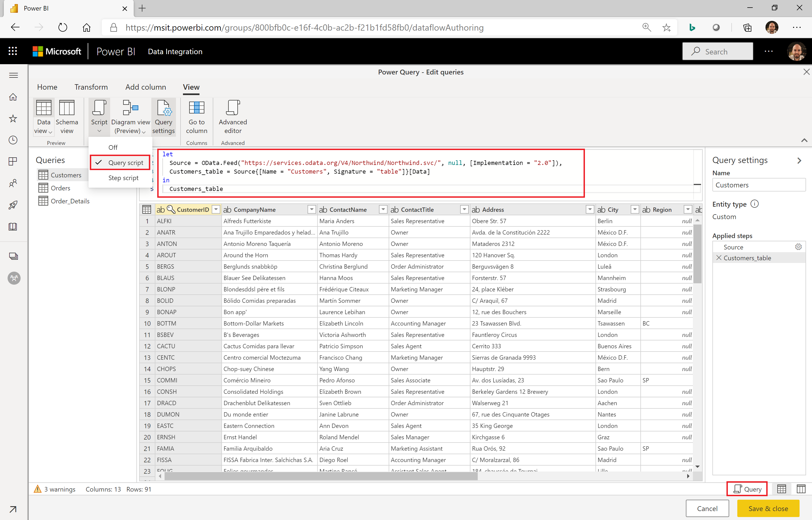Viewport: 812px width, 520px height.
Task: Click the table menu icon in the grid corner
Action: (147, 210)
